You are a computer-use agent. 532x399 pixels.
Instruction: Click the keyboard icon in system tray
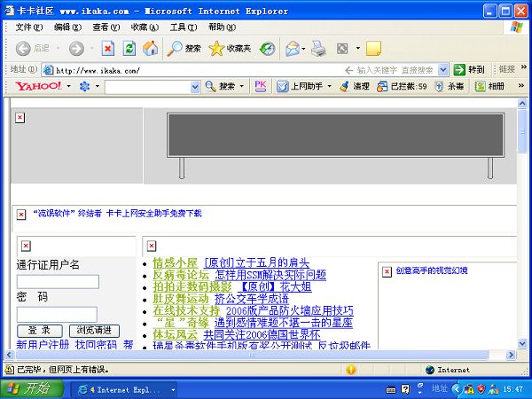391,390
